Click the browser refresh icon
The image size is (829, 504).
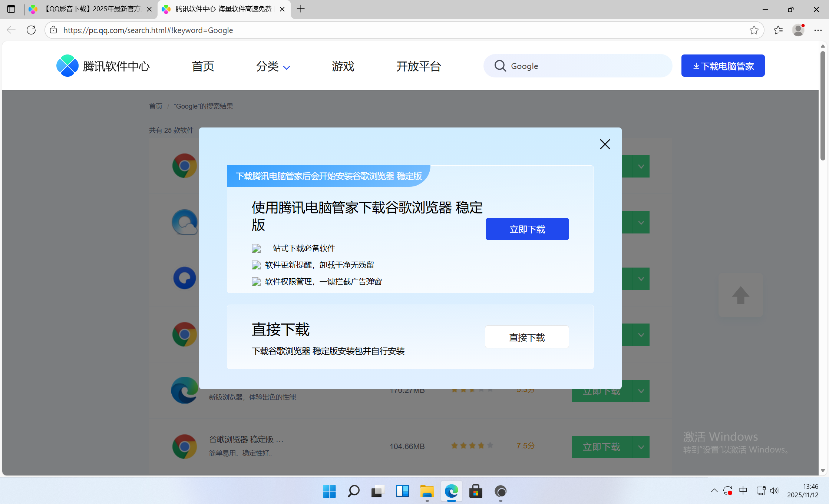pos(31,30)
